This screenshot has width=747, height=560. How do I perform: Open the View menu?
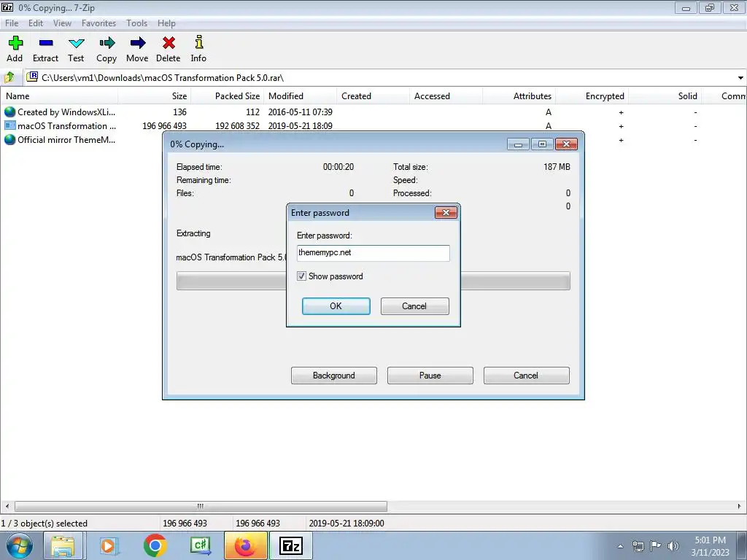click(x=62, y=23)
